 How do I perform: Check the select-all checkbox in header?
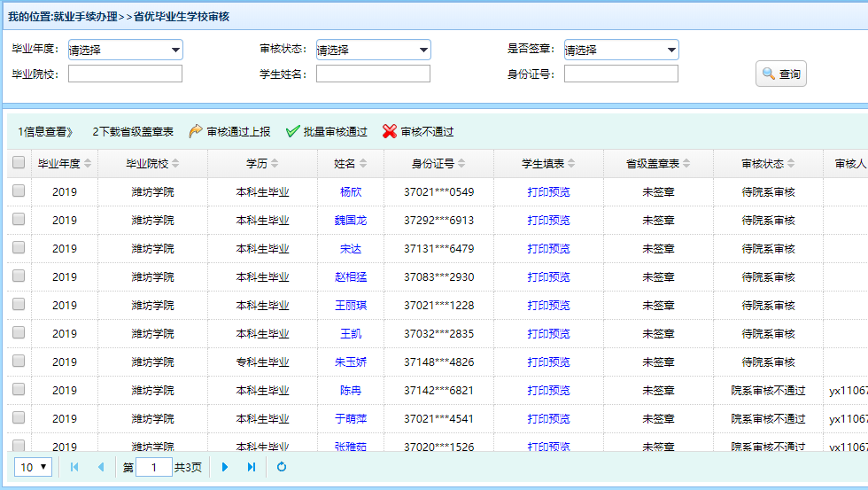point(19,163)
